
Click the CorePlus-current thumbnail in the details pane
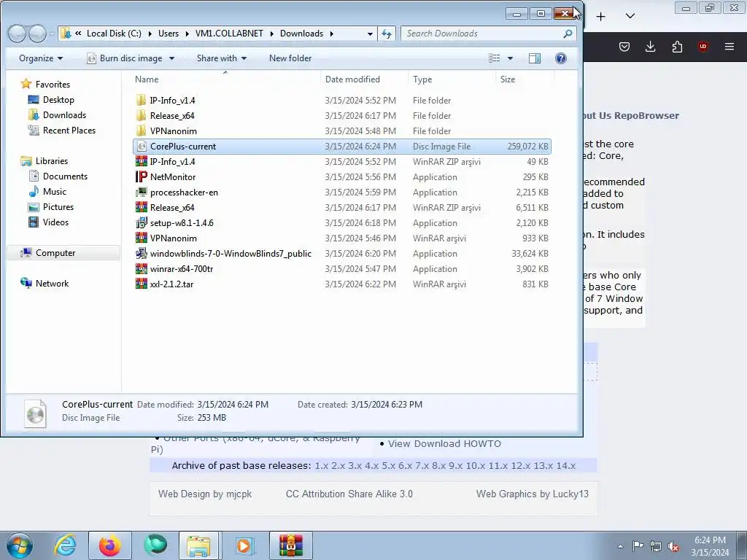[x=35, y=413]
